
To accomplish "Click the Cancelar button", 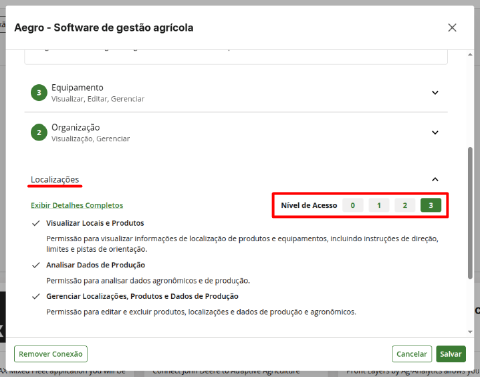I will coord(412,354).
